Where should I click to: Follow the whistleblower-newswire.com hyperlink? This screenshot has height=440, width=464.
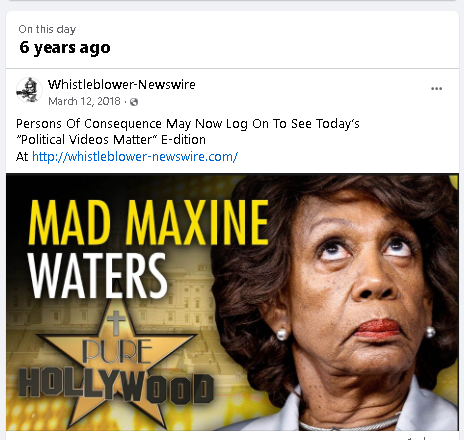pos(135,156)
